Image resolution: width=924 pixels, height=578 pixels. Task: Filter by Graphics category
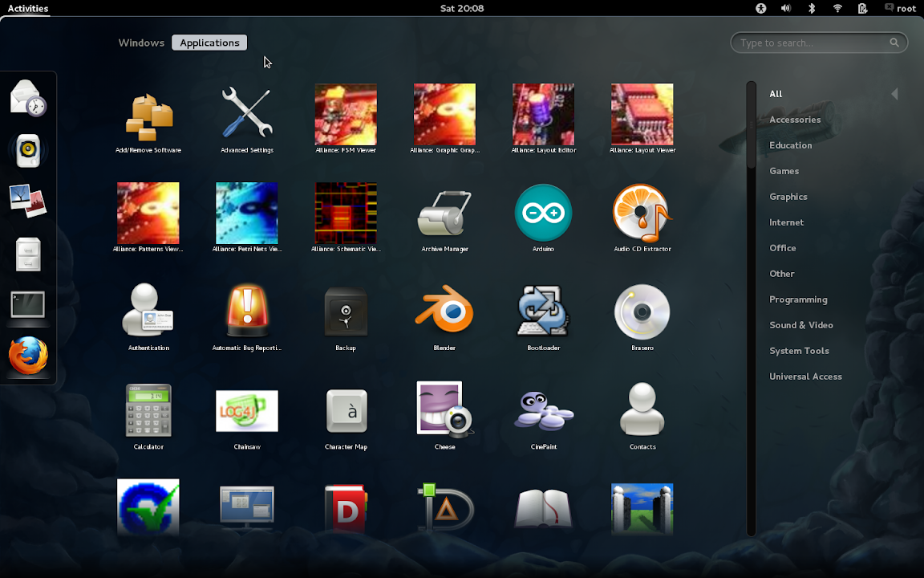coord(788,197)
